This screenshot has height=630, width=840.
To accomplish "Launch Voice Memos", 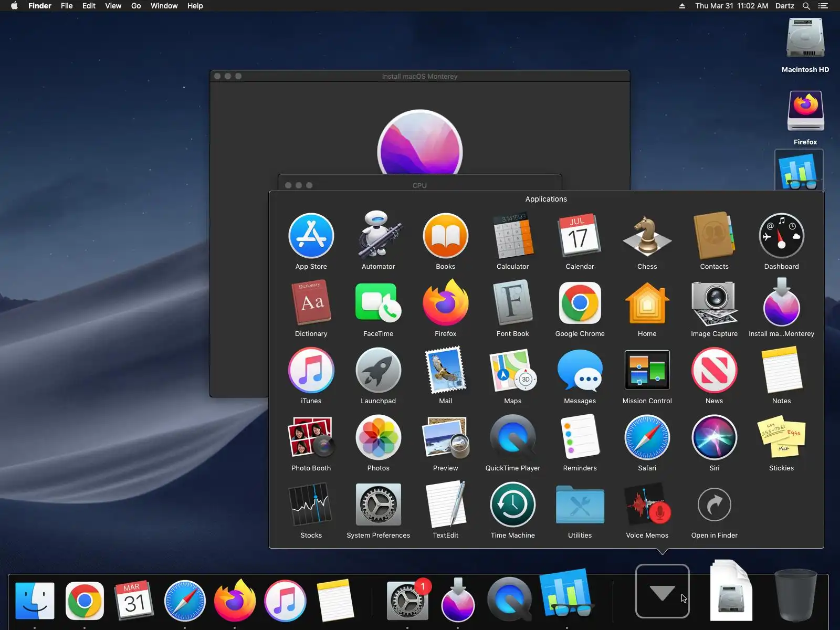I will pos(647,505).
